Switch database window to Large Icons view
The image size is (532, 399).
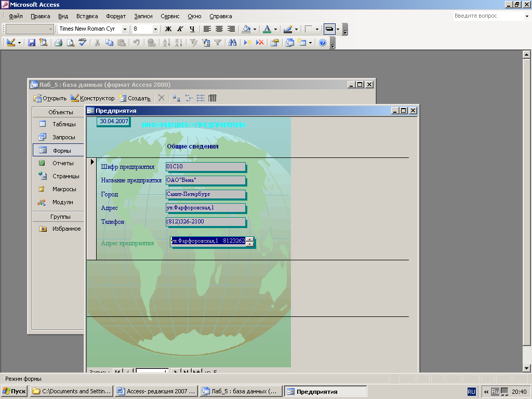[x=177, y=98]
